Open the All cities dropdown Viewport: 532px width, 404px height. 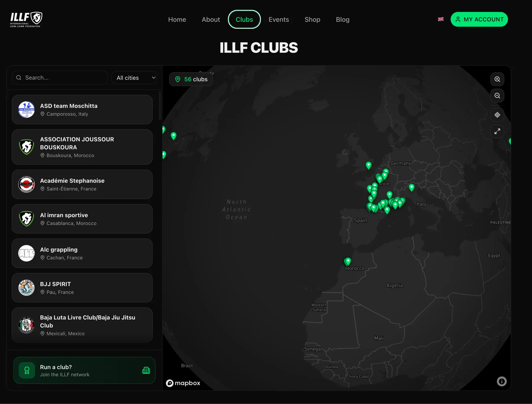pyautogui.click(x=134, y=78)
